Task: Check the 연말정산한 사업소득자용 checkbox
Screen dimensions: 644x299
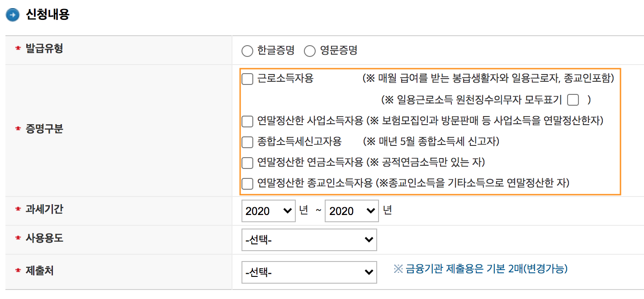Action: pos(247,121)
